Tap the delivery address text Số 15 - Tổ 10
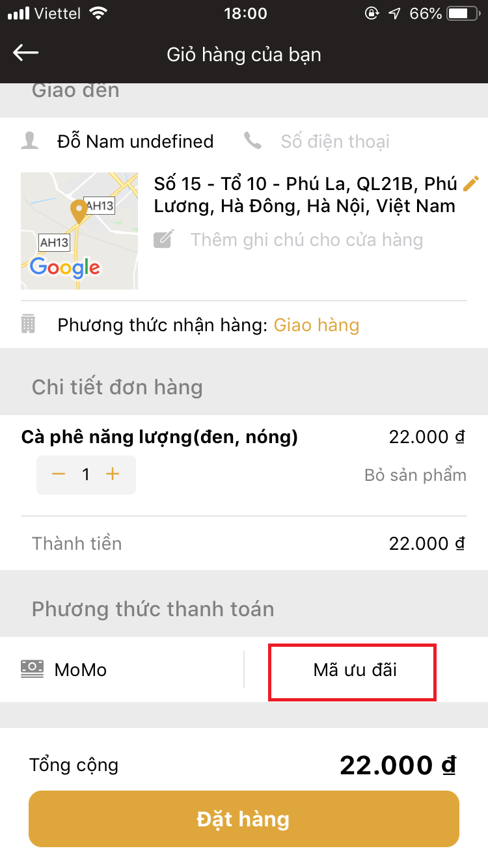 pyautogui.click(x=306, y=195)
